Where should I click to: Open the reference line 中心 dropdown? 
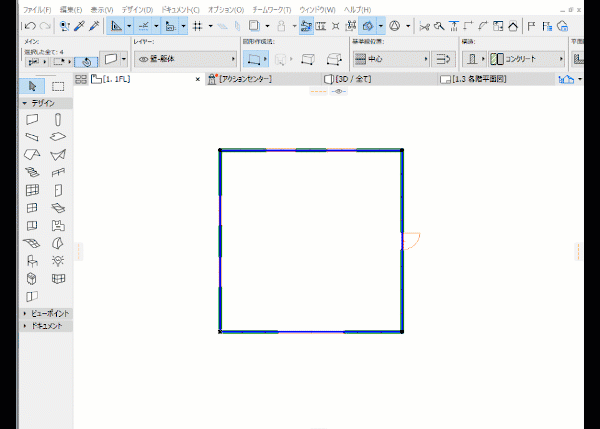391,59
